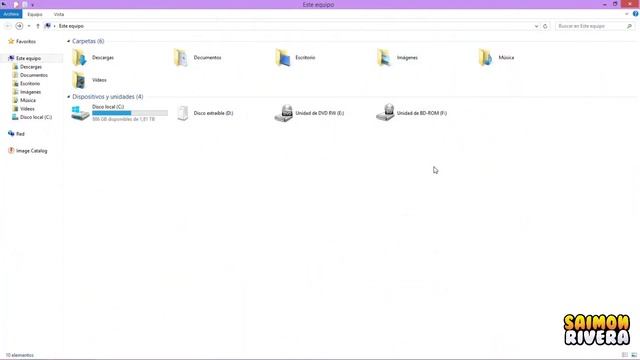Click the Red network icon in sidebar
The image size is (640, 360).
pos(11,133)
